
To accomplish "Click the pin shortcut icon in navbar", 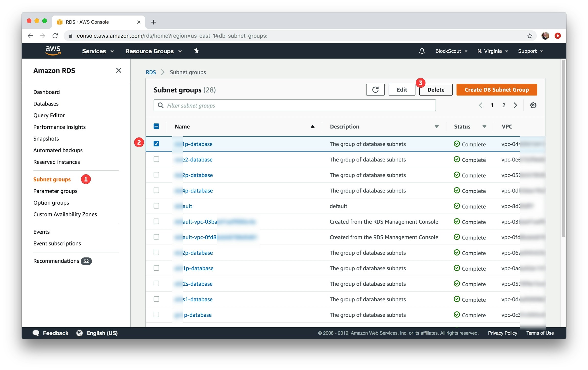I will coord(196,51).
